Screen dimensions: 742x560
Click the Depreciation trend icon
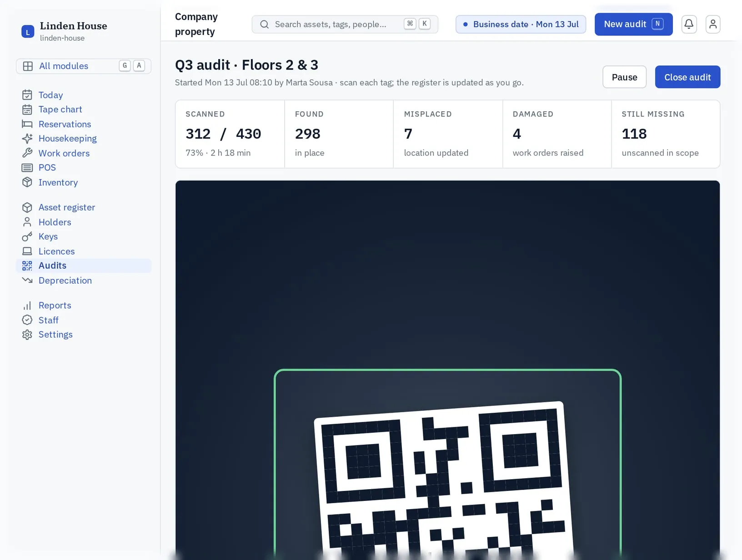tap(27, 280)
